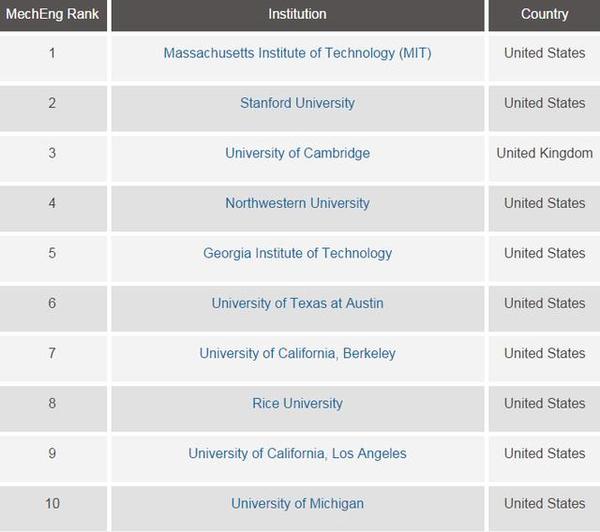Viewport: 600px width, 532px height.
Task: Open Rice University link
Action: 297,403
